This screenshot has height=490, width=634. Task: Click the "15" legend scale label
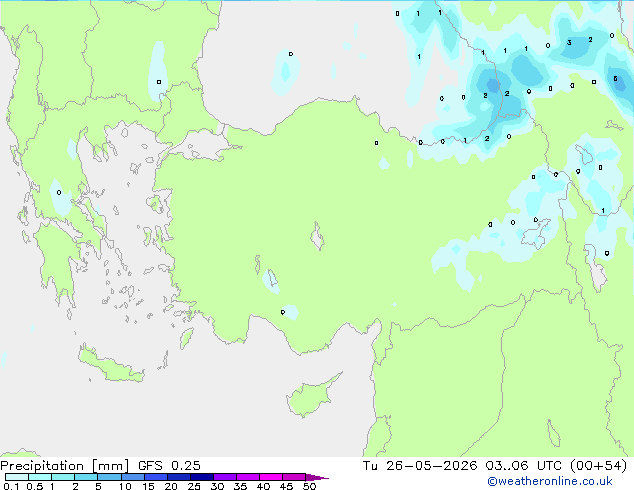point(148,486)
